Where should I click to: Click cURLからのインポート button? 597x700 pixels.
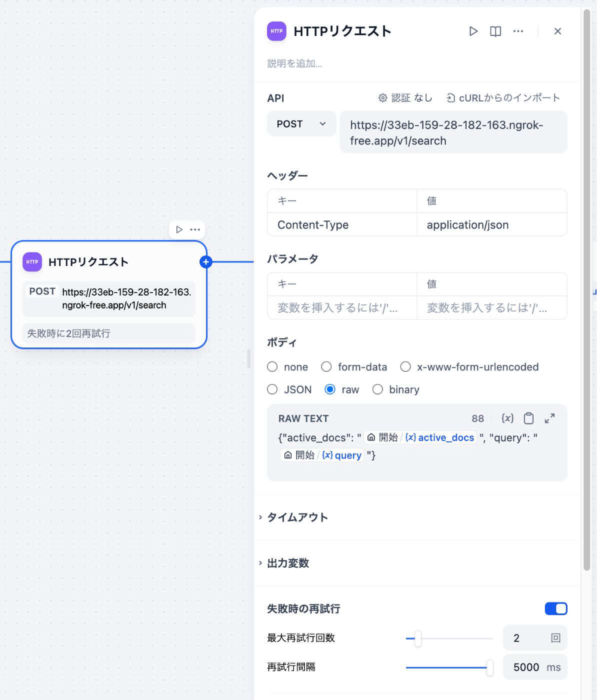tap(503, 98)
